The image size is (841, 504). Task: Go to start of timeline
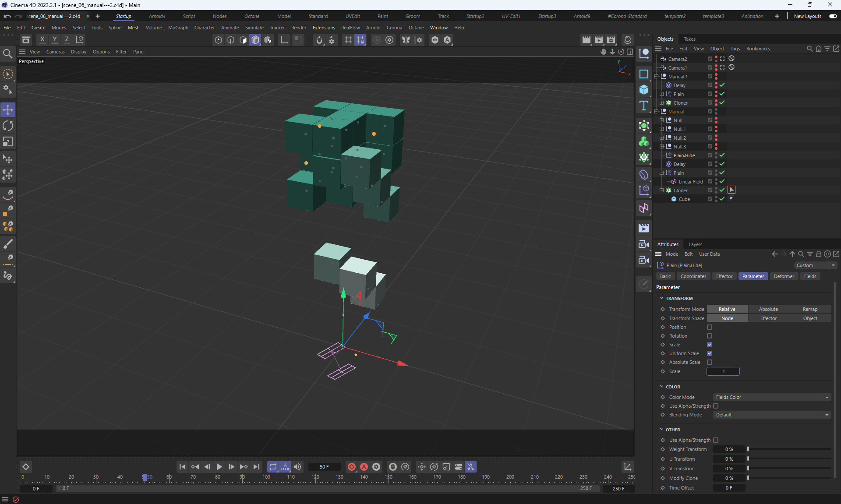click(x=182, y=467)
